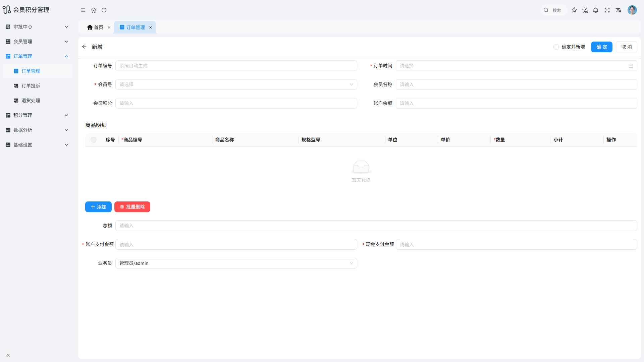
Task: Toggle the sidebar menu hamburger icon
Action: coord(83,10)
